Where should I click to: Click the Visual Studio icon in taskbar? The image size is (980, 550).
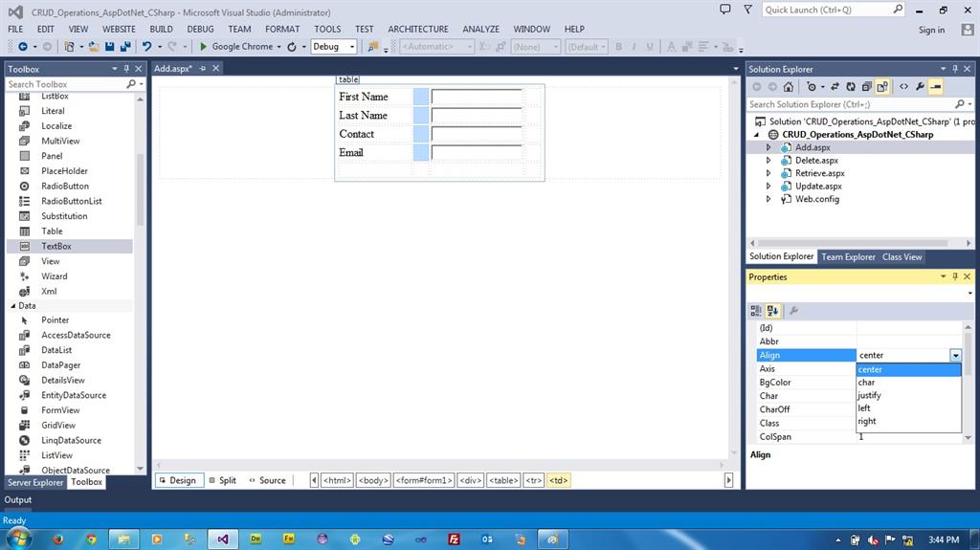pyautogui.click(x=222, y=539)
